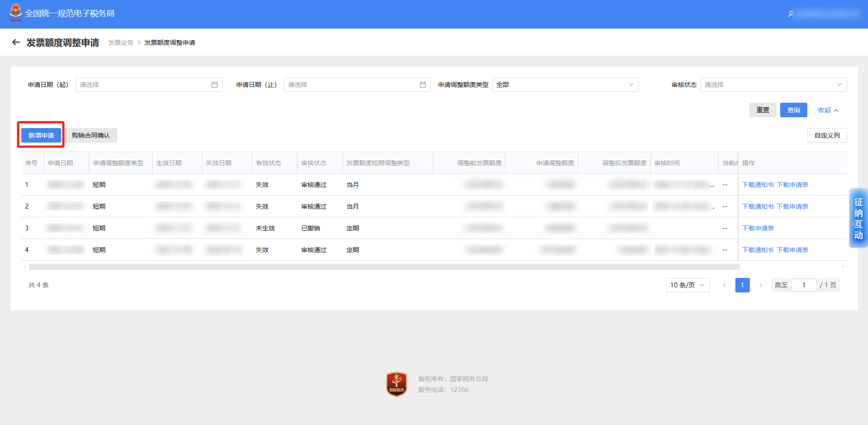This screenshot has height=425, width=868.
Task: Reset filters with the 重置 button
Action: point(762,110)
